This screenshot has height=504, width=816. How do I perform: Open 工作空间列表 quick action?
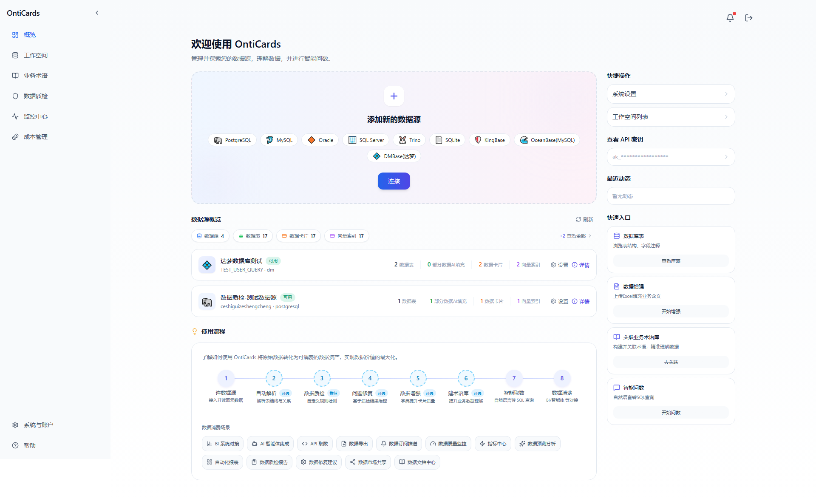671,117
